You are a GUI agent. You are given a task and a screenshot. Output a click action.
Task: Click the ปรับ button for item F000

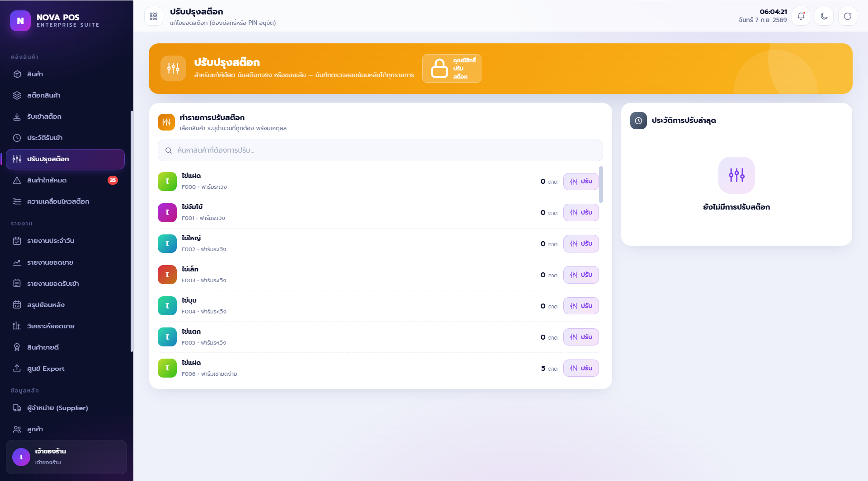[581, 182]
